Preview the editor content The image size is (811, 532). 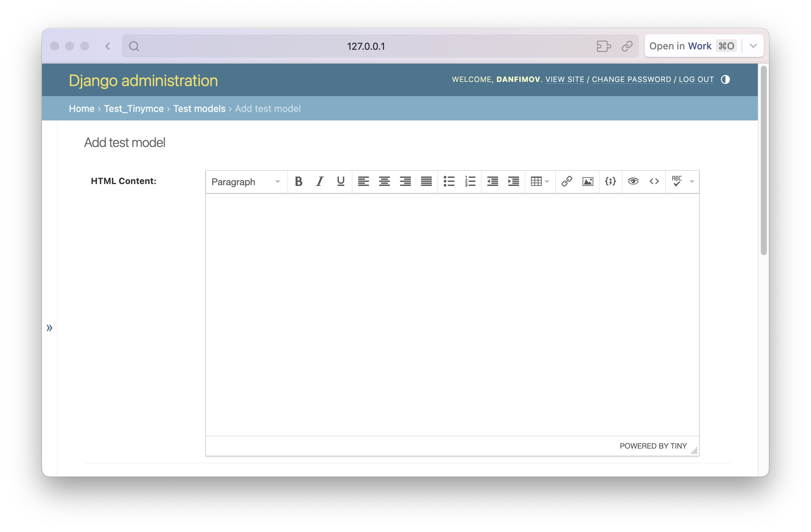click(x=633, y=181)
